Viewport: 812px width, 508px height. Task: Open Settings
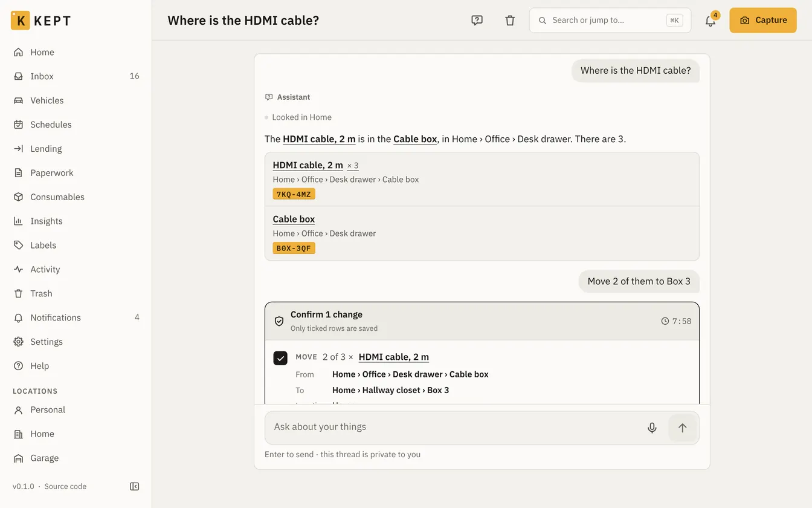pyautogui.click(x=76, y=342)
